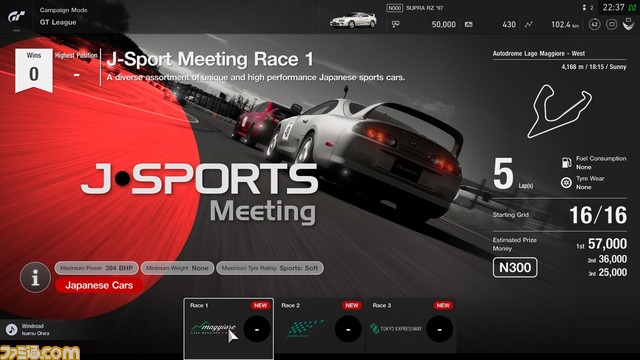Select the Race 1 Maggiore tab

[x=229, y=328]
